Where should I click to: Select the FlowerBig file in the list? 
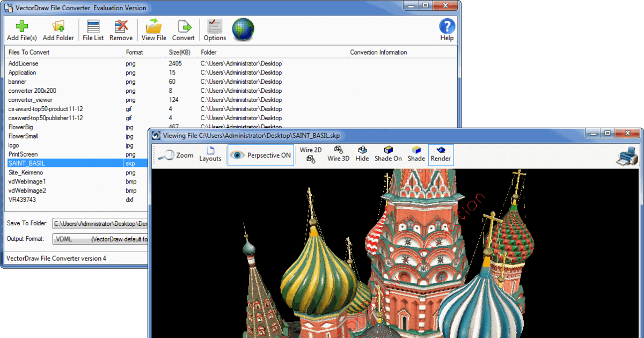click(21, 127)
